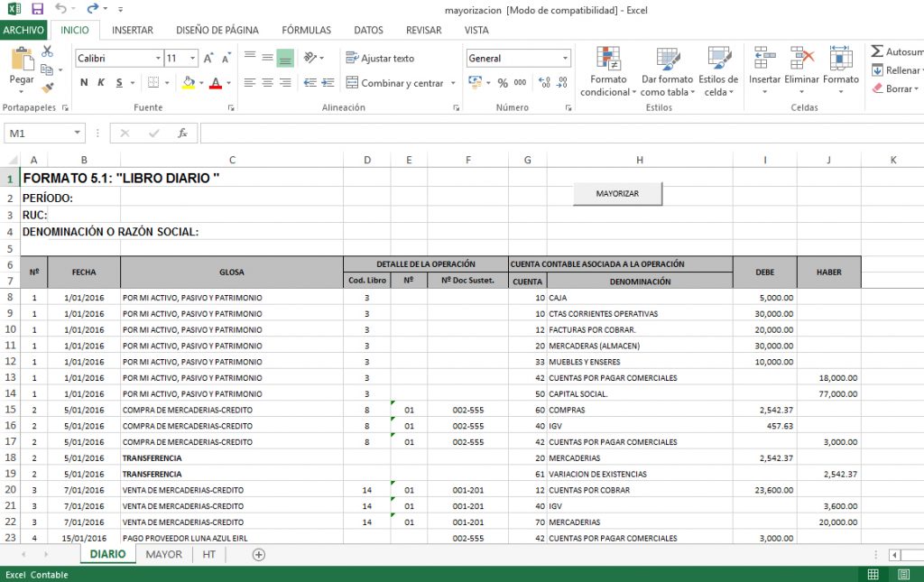
Task: Open Formato condicional menu
Action: 608,71
